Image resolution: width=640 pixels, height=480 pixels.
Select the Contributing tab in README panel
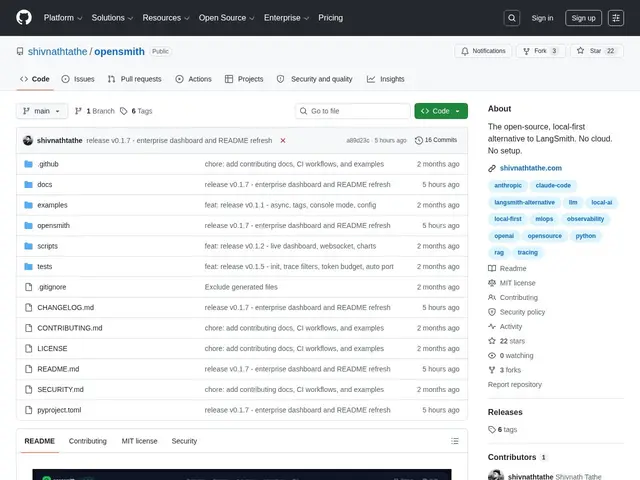tap(87, 441)
